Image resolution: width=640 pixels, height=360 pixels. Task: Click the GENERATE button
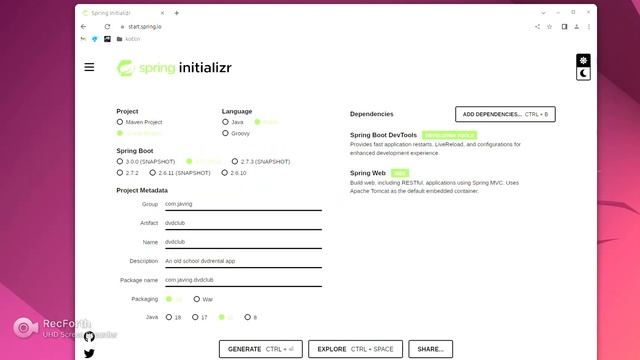point(261,349)
